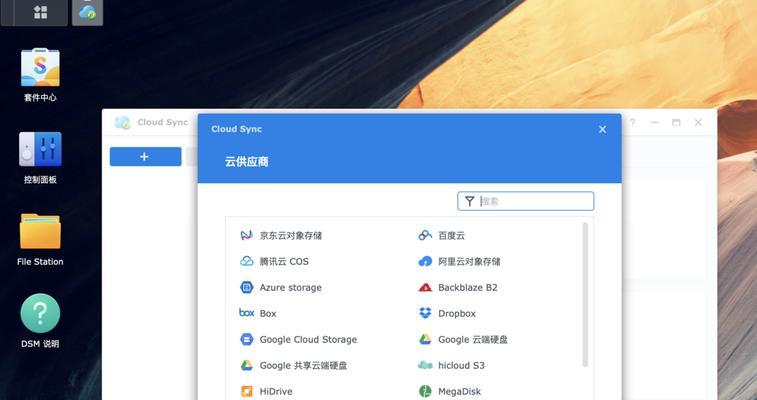
Task: Select the Azure storage hexagon icon
Action: point(247,288)
